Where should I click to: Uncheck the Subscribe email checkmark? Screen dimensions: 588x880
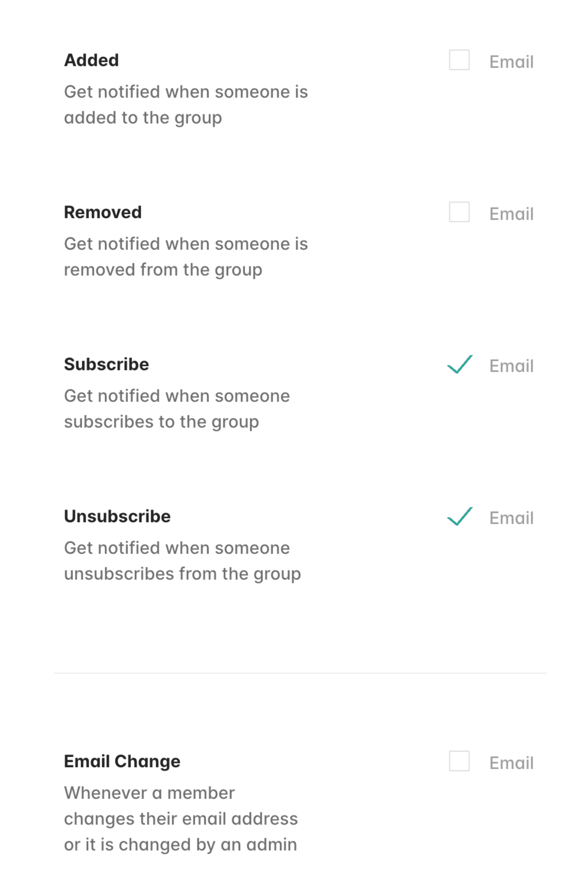pos(459,364)
